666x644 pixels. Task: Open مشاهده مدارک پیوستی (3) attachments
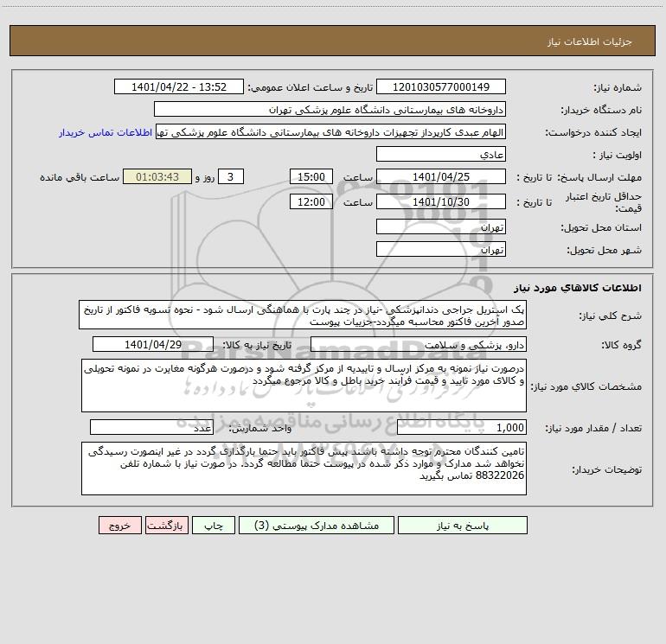[x=317, y=525]
